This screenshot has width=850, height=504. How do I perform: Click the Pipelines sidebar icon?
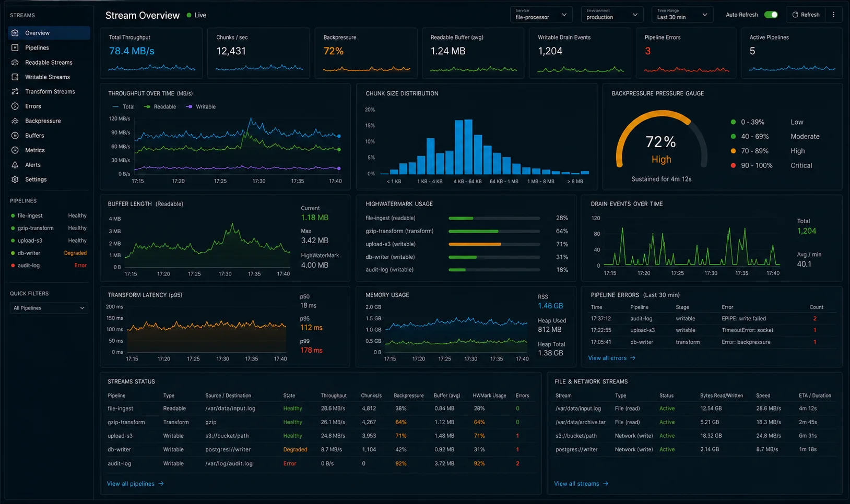[15, 47]
